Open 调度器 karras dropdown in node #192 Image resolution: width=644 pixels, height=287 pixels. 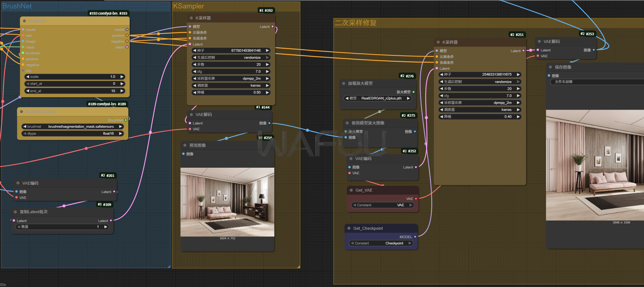(231, 86)
